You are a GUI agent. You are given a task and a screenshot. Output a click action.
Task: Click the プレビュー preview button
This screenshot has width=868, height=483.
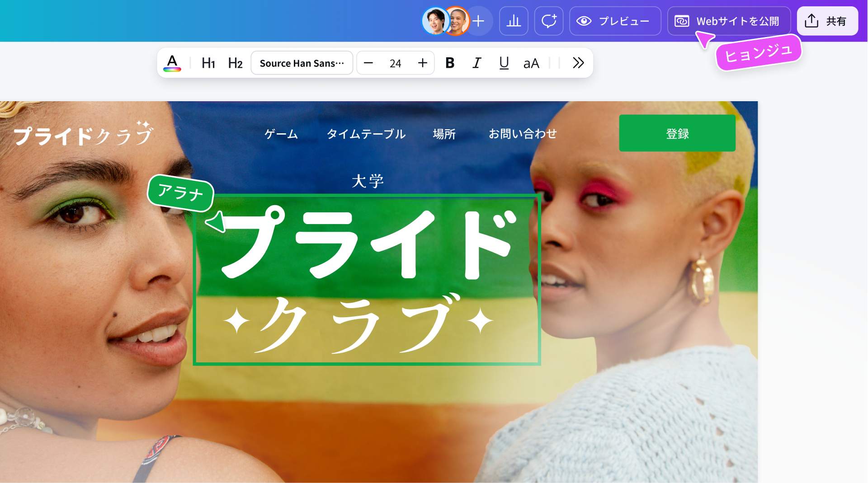tap(615, 21)
